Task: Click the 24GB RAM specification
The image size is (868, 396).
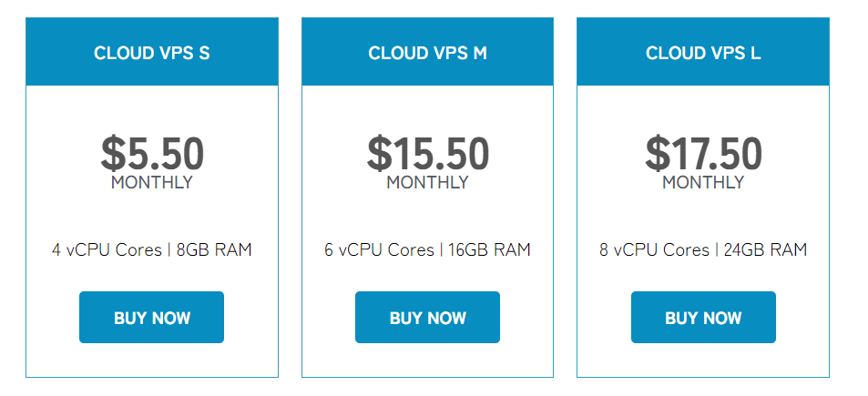Action: click(x=765, y=249)
